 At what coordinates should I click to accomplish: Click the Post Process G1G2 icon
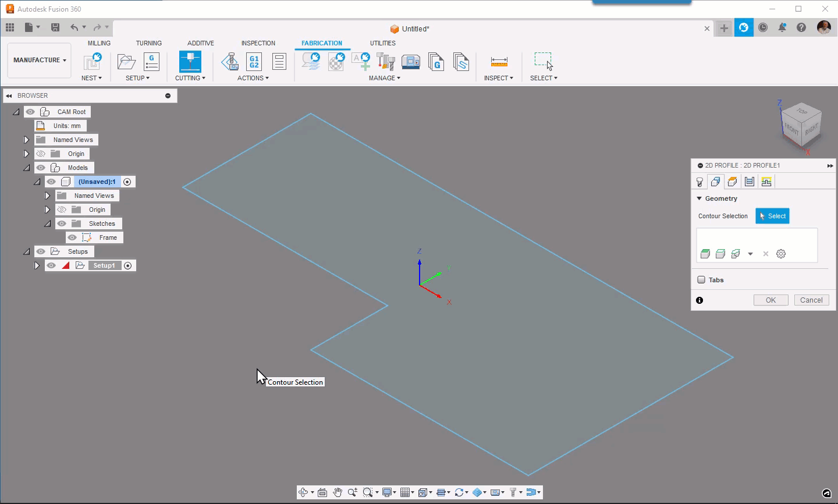[254, 62]
